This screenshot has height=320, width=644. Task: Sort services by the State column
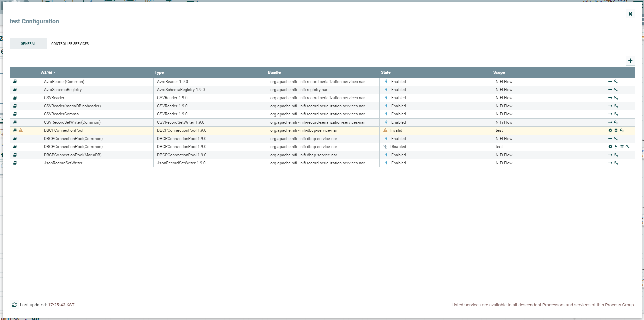click(x=385, y=72)
